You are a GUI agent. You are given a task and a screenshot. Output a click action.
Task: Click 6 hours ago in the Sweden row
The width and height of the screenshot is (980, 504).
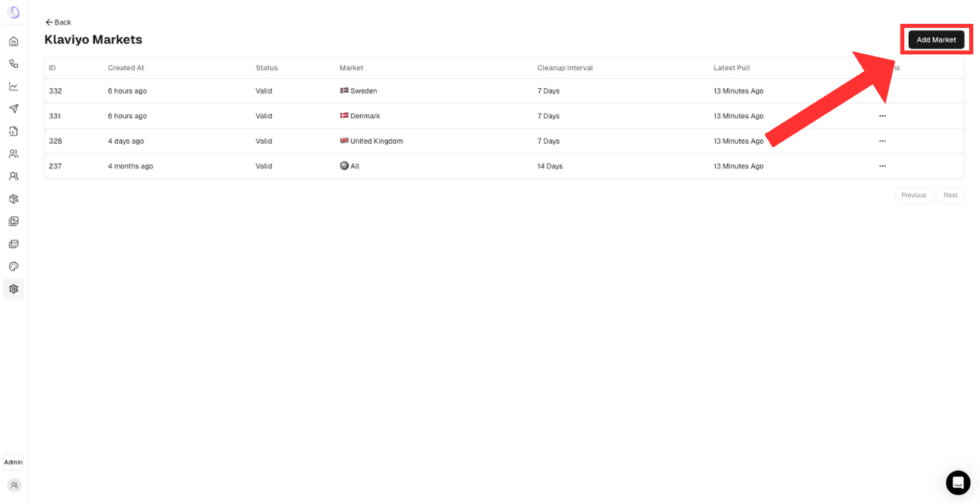pos(127,91)
